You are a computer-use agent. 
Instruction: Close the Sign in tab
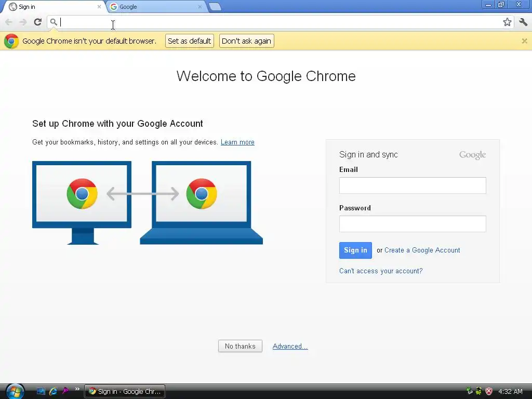point(99,6)
